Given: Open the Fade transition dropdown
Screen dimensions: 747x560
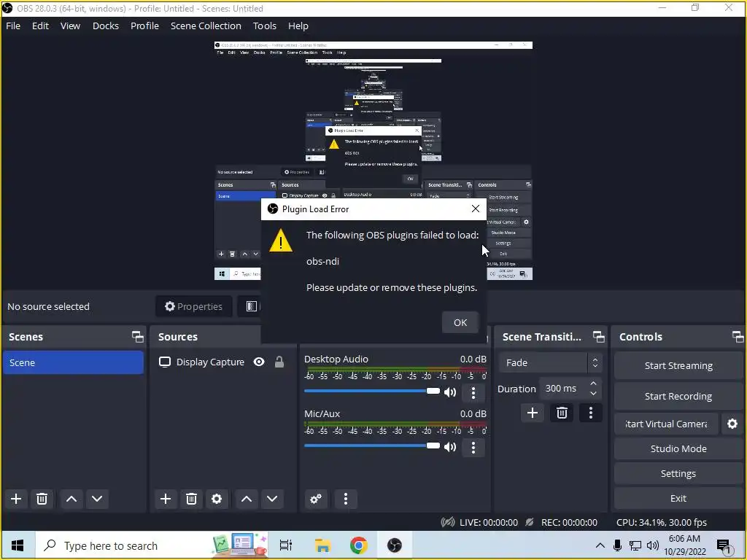Looking at the screenshot, I should point(550,362).
